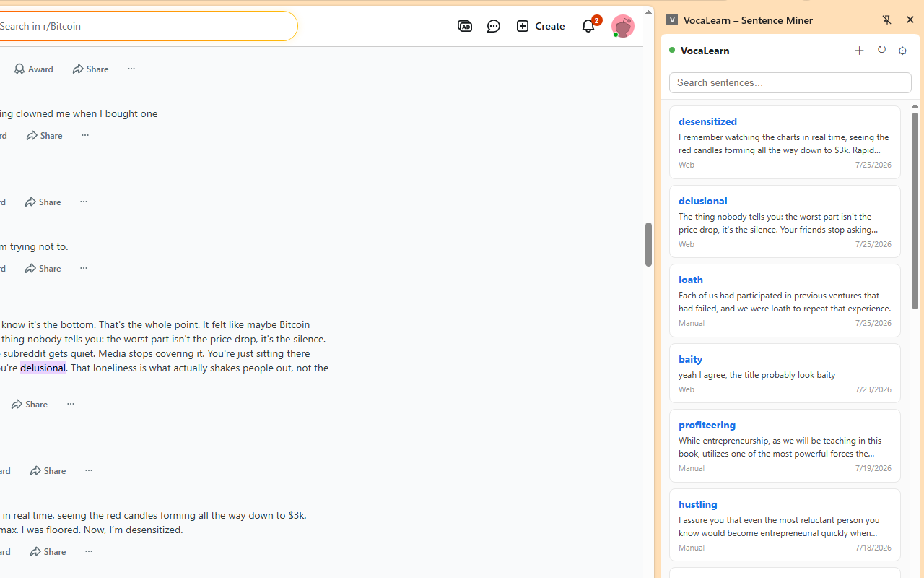The width and height of the screenshot is (924, 578).
Task: Click Reddit page scrollbar thumb
Action: coord(648,244)
